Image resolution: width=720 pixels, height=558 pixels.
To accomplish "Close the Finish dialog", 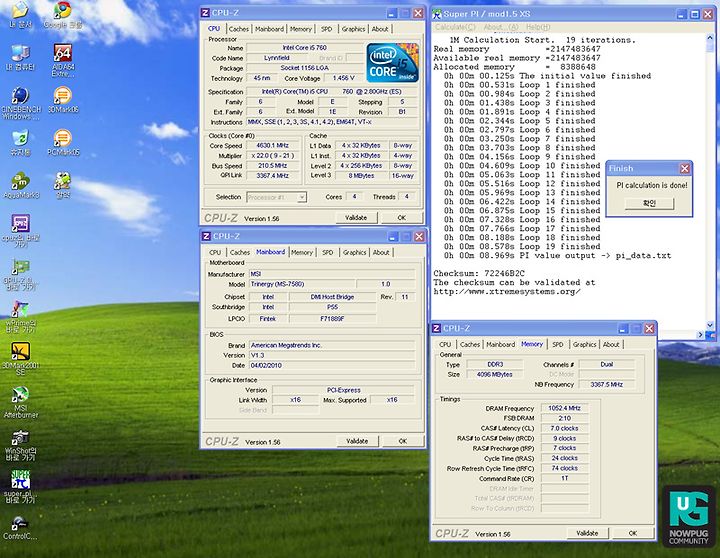I will (685, 169).
